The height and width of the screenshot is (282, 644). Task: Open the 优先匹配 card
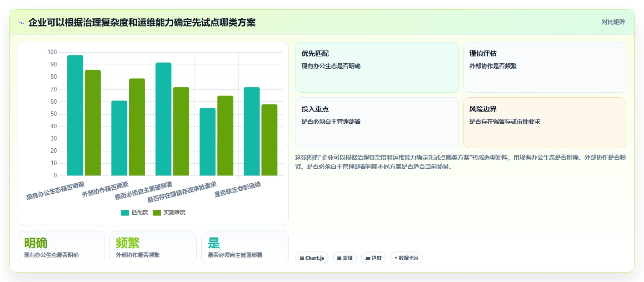coord(377,67)
